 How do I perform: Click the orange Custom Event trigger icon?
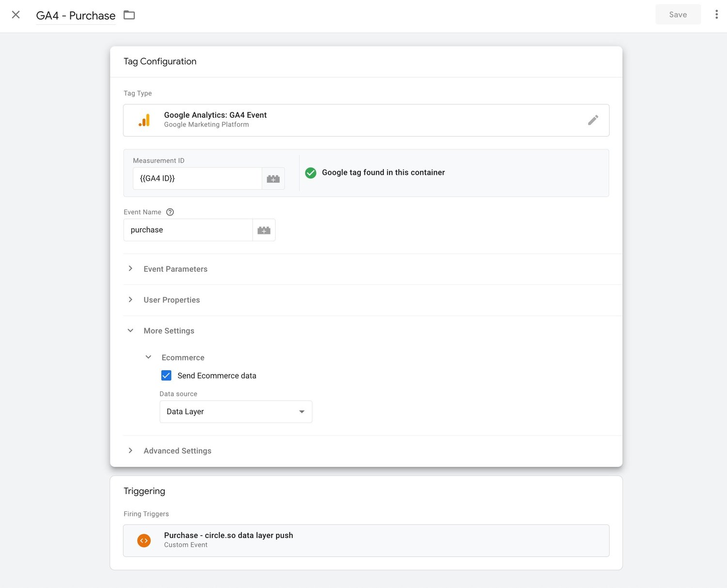click(x=144, y=541)
